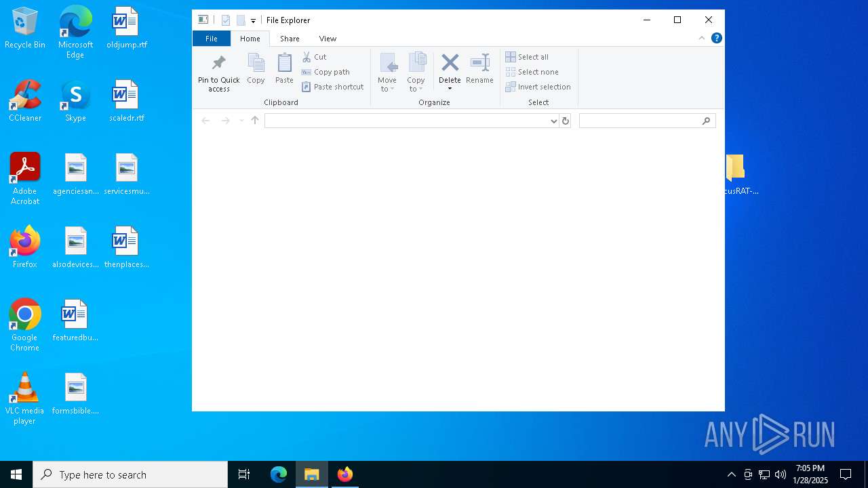This screenshot has height=488, width=868.
Task: Open Microsoft Edge from the taskbar
Action: 279,474
